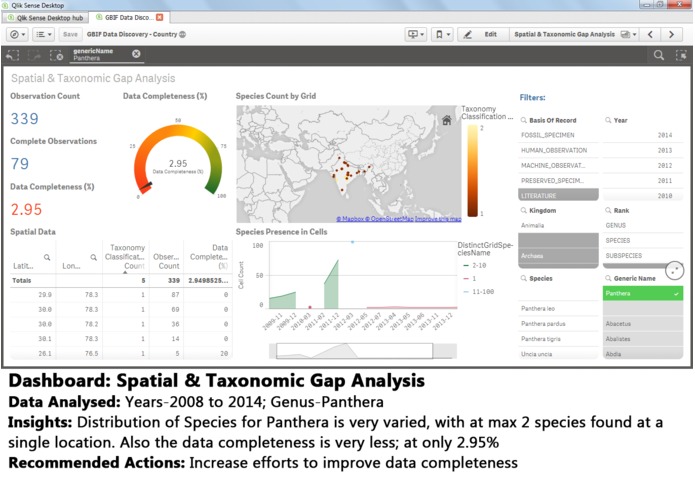This screenshot has width=695, height=494.
Task: Select MACHINE_OBSERVAT... basis of record
Action: pos(558,165)
